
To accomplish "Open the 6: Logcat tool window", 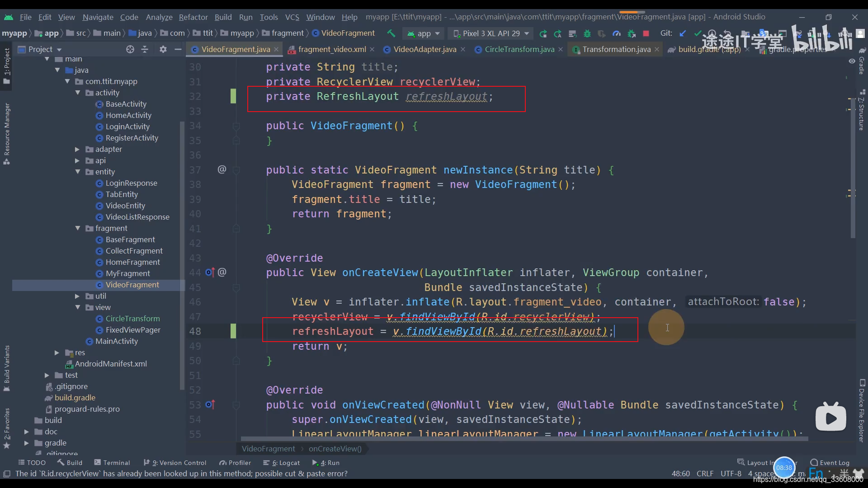I will (x=281, y=463).
